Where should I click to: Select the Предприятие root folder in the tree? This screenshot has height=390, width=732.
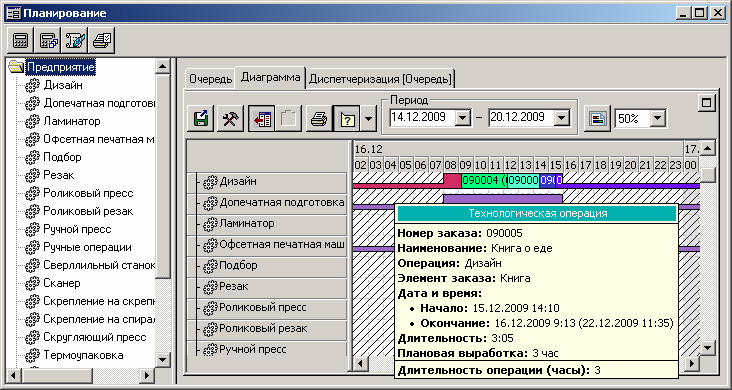61,67
